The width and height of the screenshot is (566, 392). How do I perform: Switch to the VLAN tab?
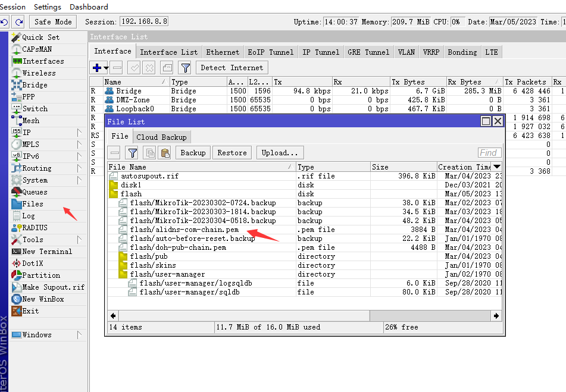(406, 52)
